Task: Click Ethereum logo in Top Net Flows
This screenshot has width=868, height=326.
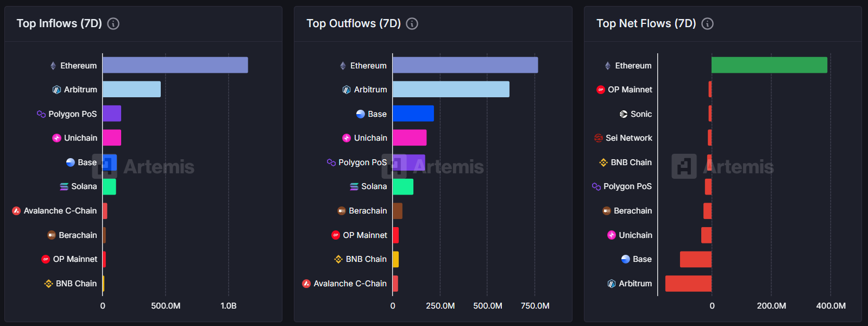Action: tap(608, 66)
